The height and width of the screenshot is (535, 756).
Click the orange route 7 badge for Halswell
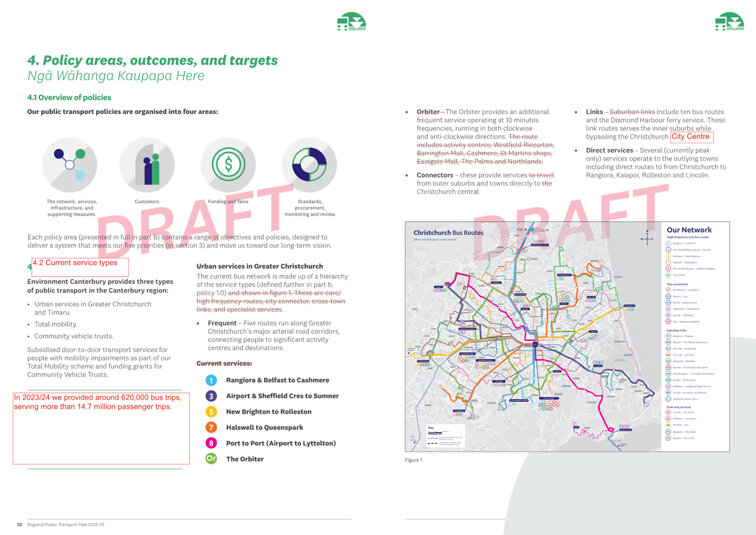click(x=211, y=428)
